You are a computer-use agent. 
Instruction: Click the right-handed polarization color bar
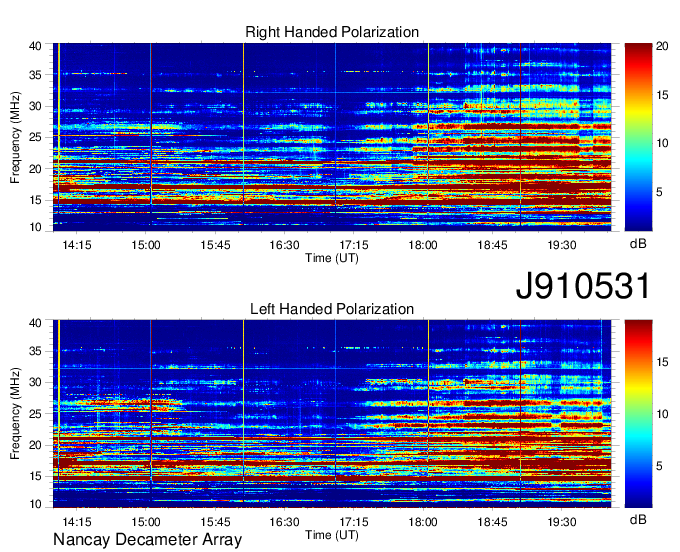coord(638,137)
